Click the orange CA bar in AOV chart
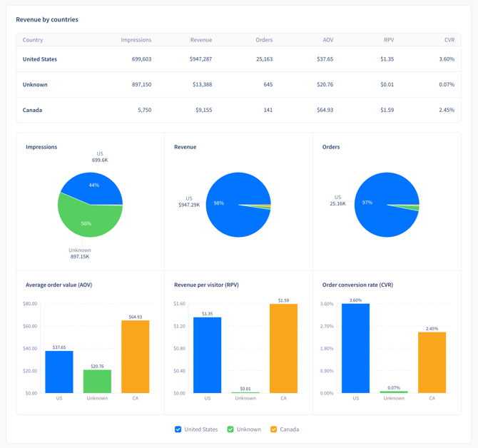 136,357
